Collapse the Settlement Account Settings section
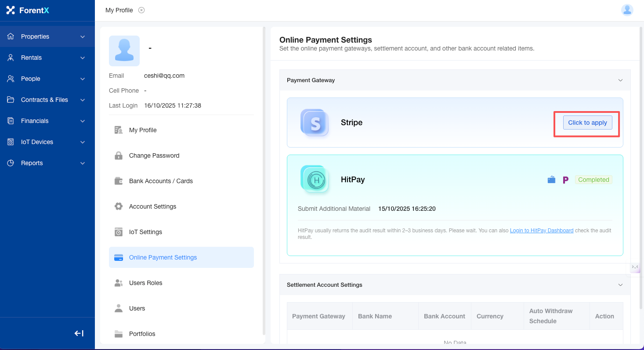 (620, 285)
